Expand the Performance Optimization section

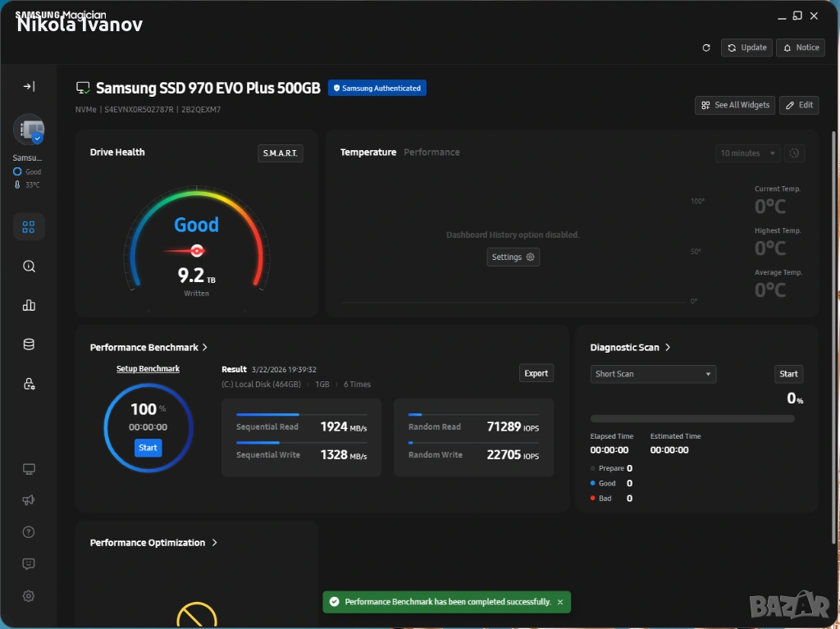(x=214, y=543)
